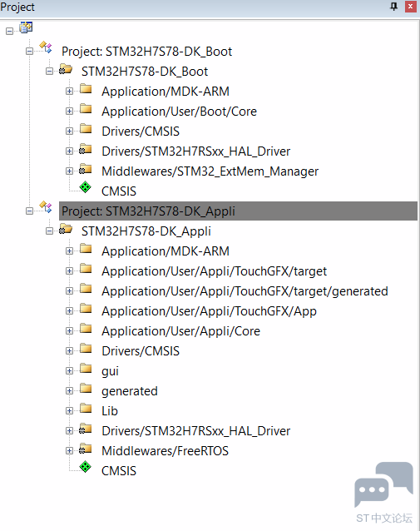Image resolution: width=420 pixels, height=531 pixels.
Task: Select 'Application/User/Appli/TouchGFX/target' label
Action: [214, 271]
